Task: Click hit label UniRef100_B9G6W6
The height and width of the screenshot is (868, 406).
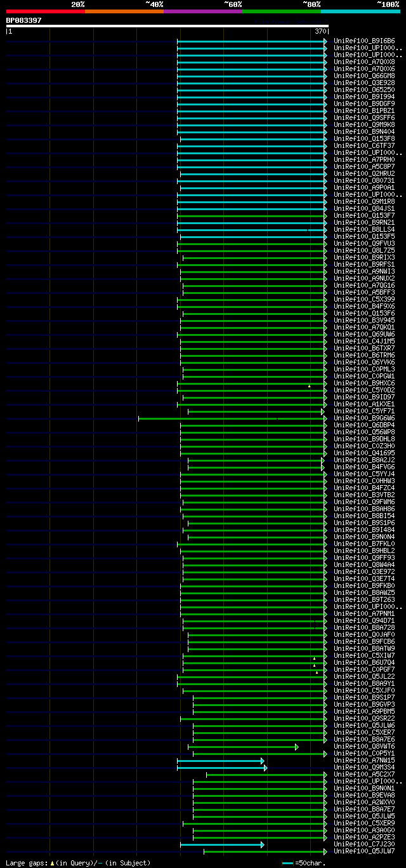Action: [364, 418]
